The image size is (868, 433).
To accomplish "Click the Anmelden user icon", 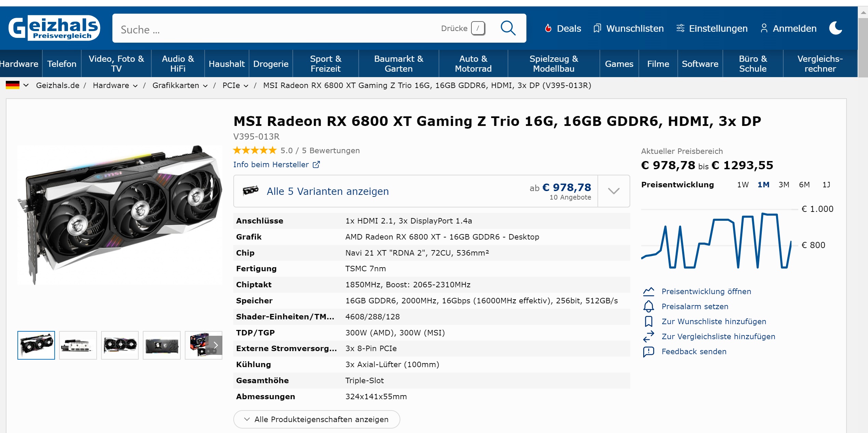I will (764, 28).
